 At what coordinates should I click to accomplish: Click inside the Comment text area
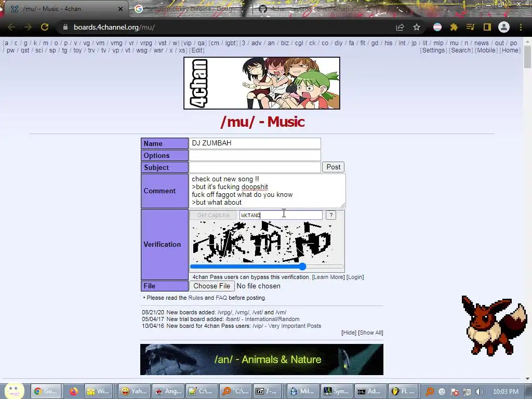tap(268, 191)
